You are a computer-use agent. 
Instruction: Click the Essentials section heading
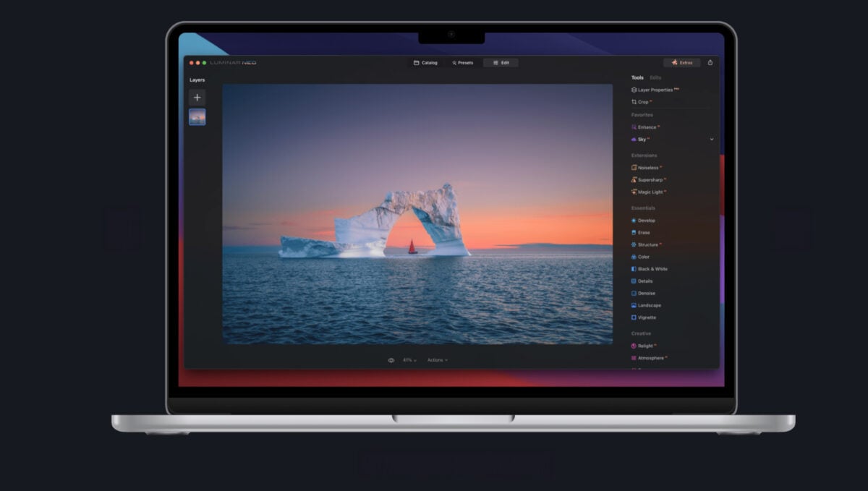coord(643,208)
